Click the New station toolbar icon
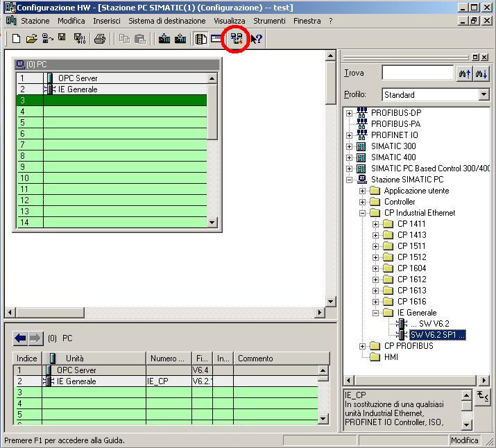The height and width of the screenshot is (448, 496). [x=16, y=39]
